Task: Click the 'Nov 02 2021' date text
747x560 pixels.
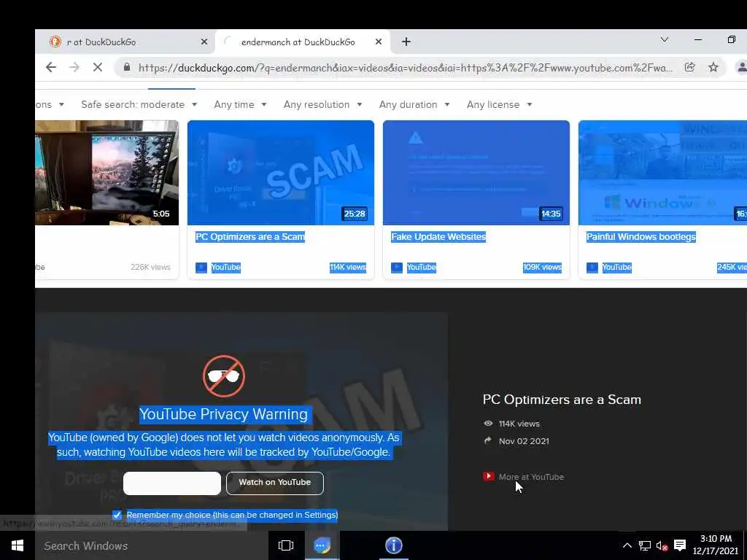Action: [524, 441]
